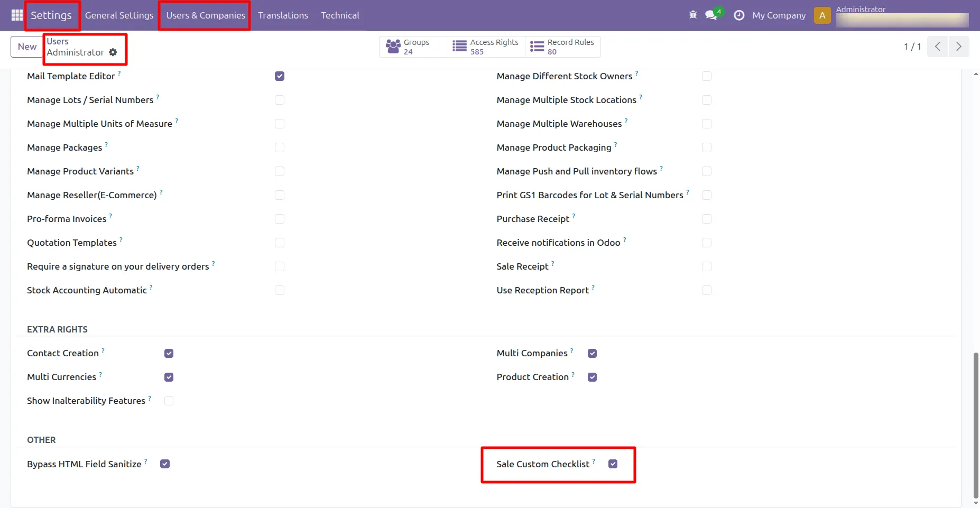Open the activities clock icon
Screen dimensions: 980x508
[739, 15]
